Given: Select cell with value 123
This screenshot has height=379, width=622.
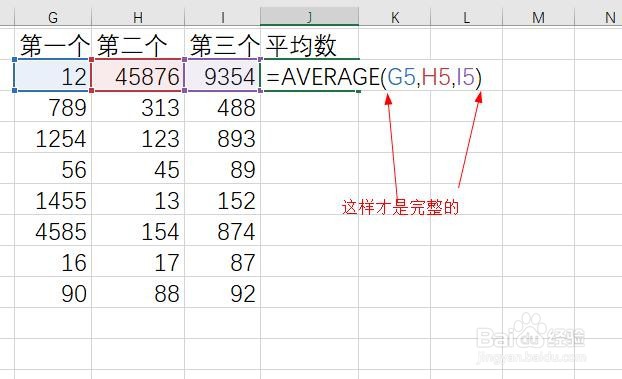Looking at the screenshot, I should tap(138, 137).
